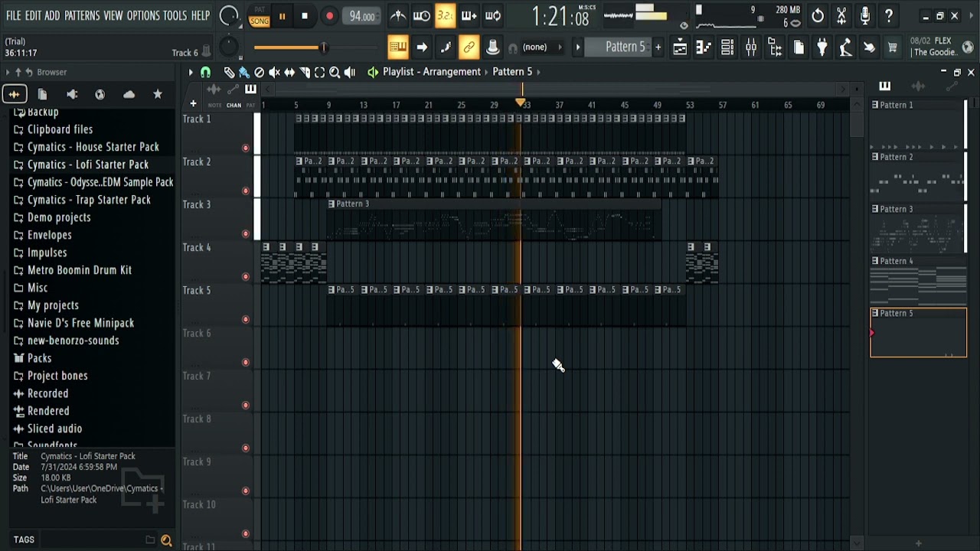
Task: Open the OPTIONS menu
Action: coord(143,15)
